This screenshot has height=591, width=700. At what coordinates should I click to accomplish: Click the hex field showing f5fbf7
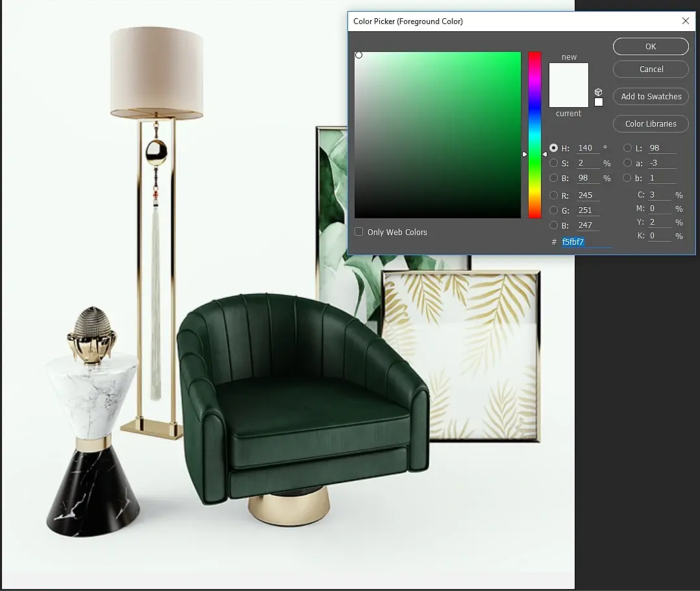tap(586, 242)
